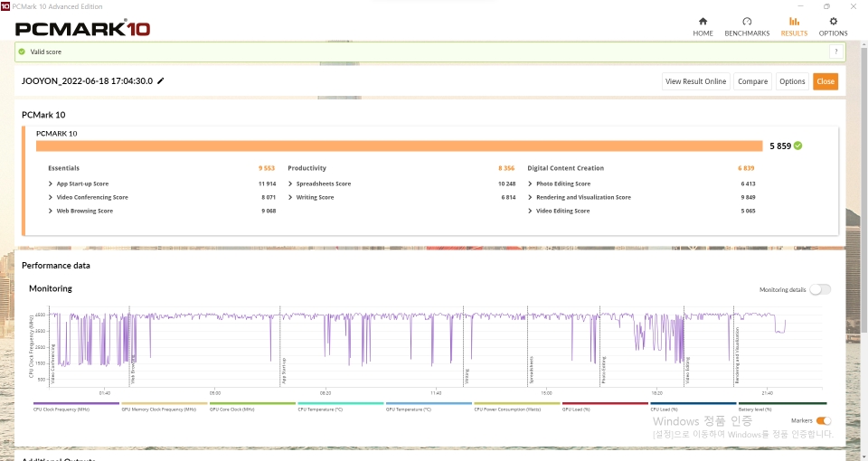Click the Performance data heading
The width and height of the screenshot is (868, 461).
click(x=55, y=266)
